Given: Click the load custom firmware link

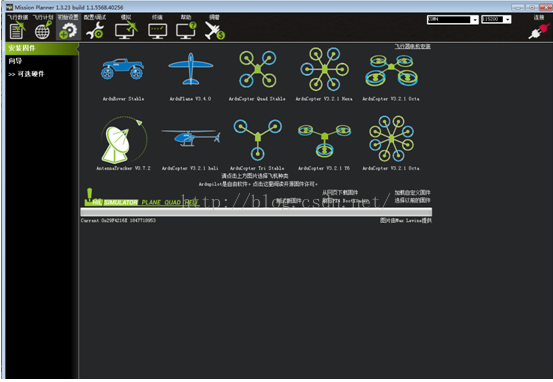Looking at the screenshot, I should pos(412,193).
